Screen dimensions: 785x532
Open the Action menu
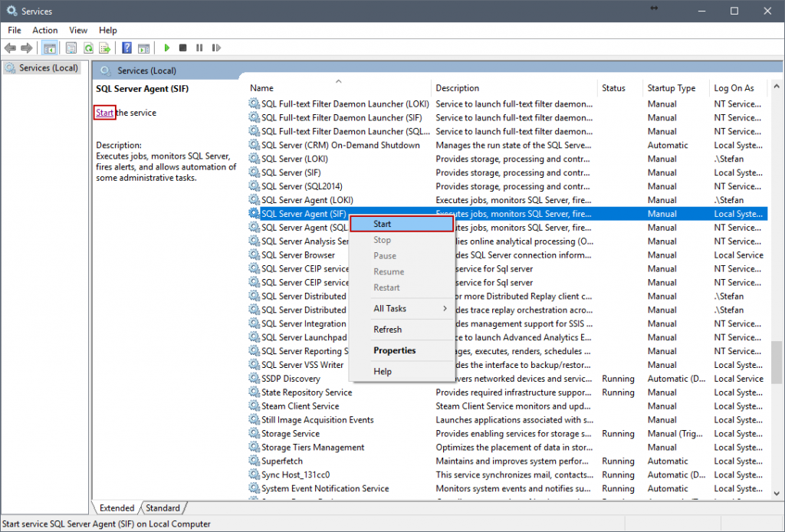tap(44, 30)
